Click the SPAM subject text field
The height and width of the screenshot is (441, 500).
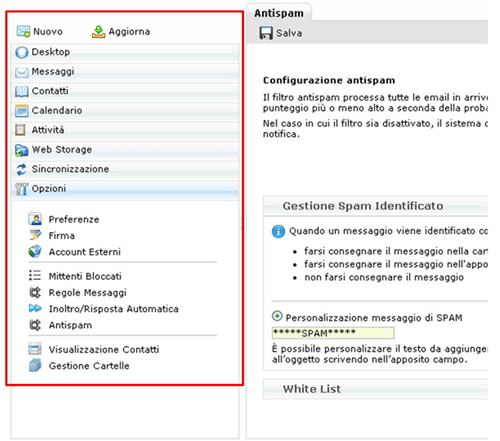pos(333,333)
